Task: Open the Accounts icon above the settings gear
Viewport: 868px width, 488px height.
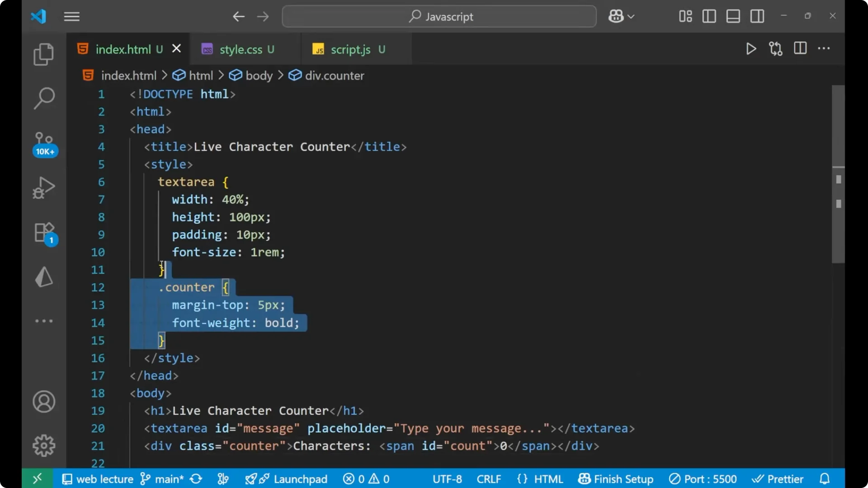Action: click(43, 402)
